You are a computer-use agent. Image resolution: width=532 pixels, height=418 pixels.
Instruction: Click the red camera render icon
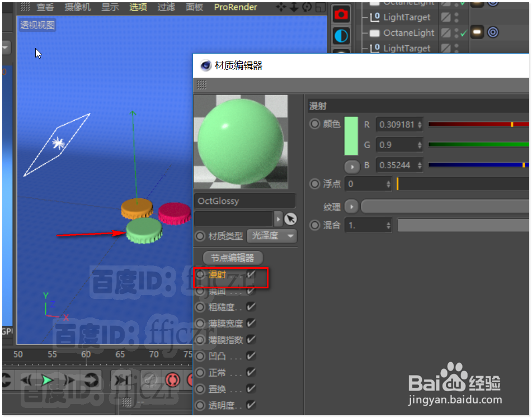click(x=341, y=14)
